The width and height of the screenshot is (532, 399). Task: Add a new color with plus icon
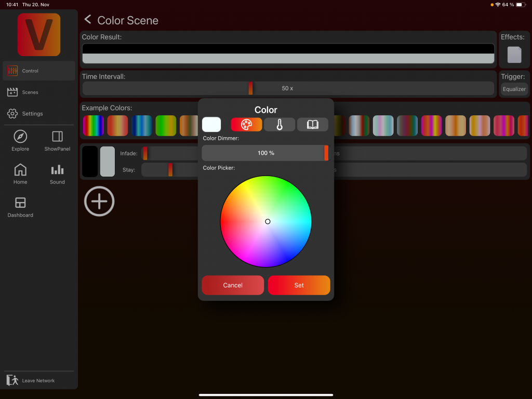pyautogui.click(x=99, y=201)
